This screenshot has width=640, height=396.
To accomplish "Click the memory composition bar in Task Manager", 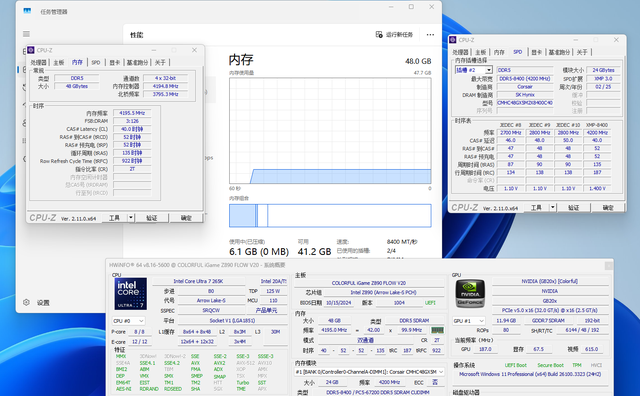I will 330,216.
